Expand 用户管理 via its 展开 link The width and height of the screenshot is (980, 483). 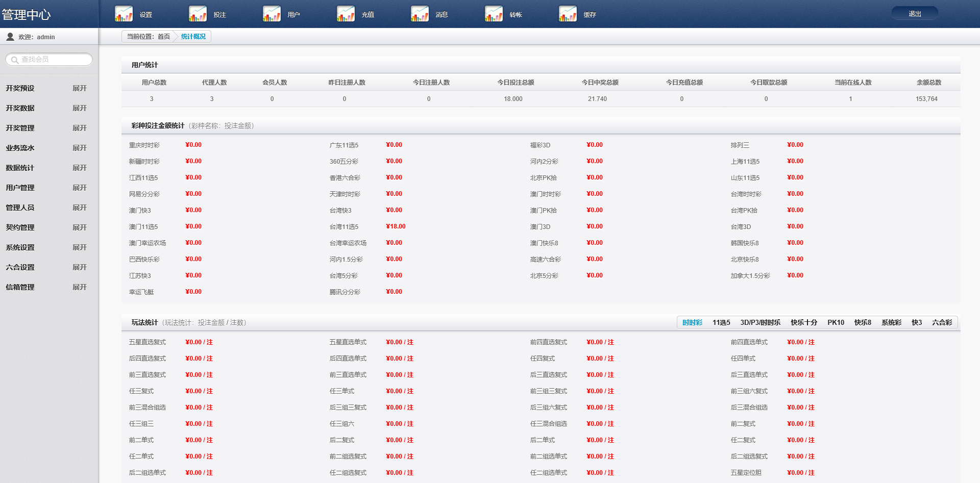(x=79, y=188)
